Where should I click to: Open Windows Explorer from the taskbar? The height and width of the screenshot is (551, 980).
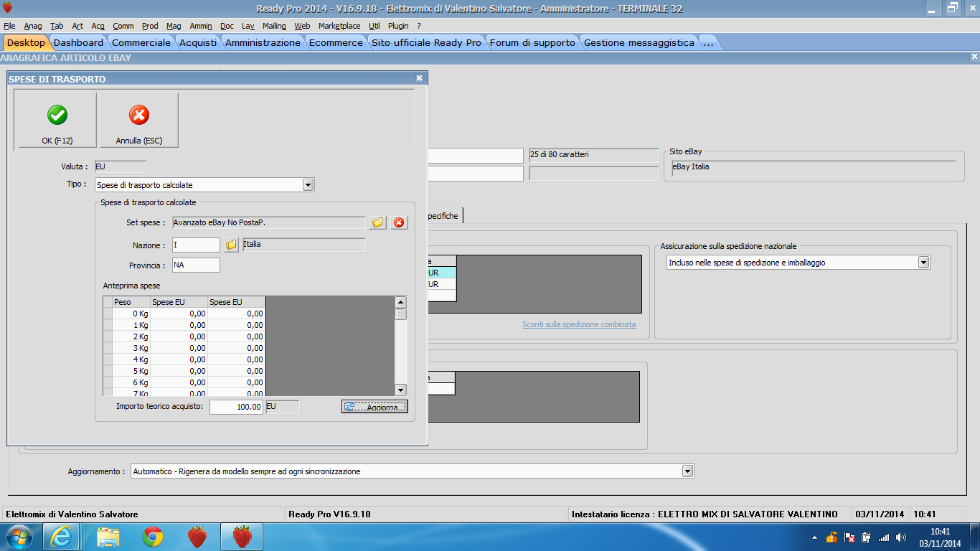tap(108, 537)
